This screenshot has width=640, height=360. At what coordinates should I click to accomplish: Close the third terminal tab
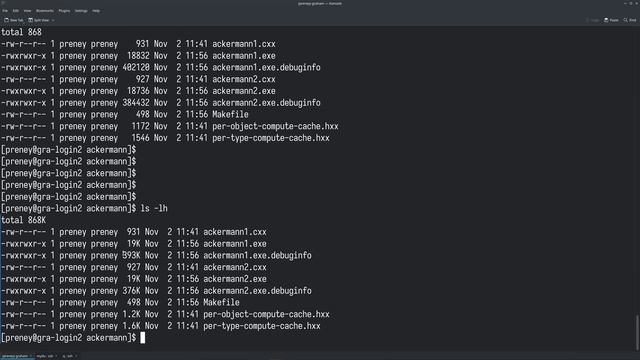pyautogui.click(x=76, y=356)
